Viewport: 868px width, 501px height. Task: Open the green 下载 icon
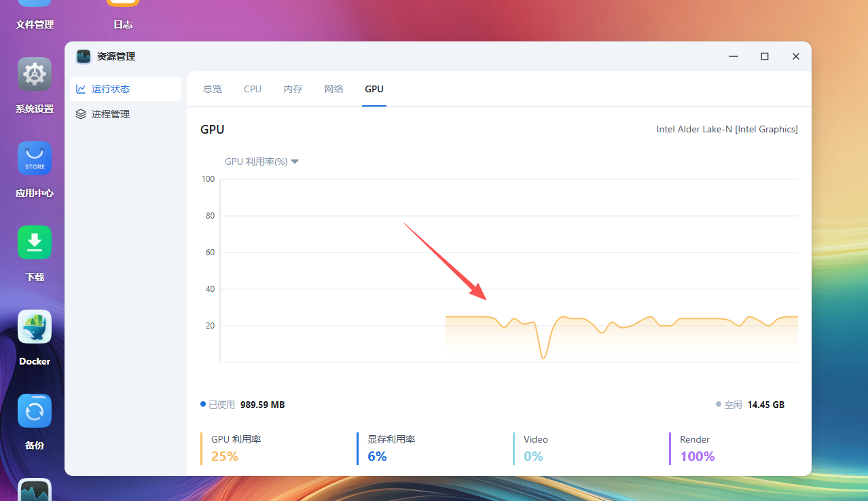click(35, 242)
